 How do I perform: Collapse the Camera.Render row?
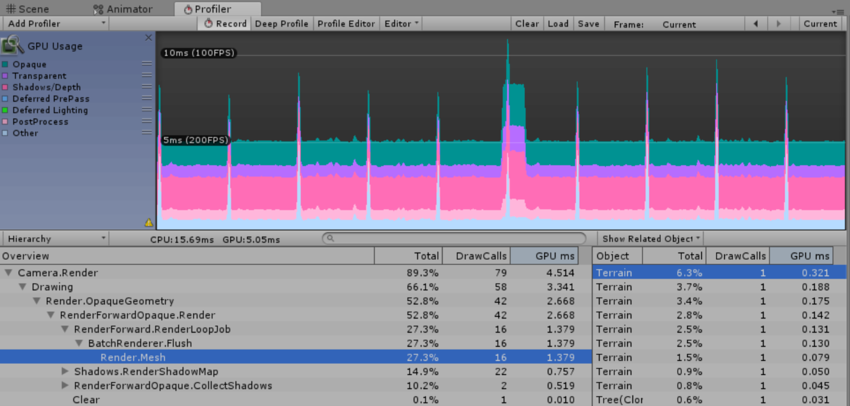click(8, 273)
